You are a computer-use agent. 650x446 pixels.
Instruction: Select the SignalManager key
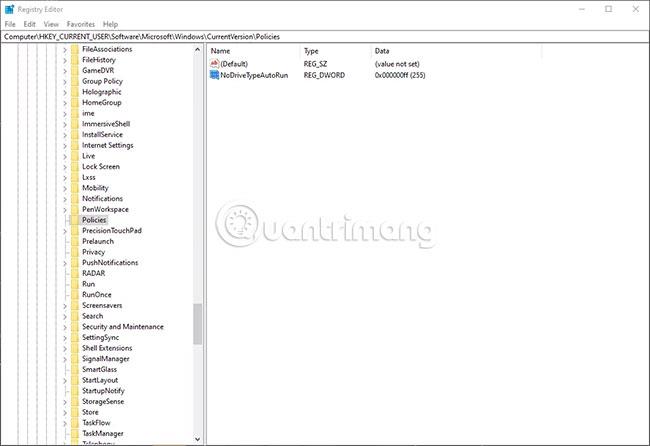coord(106,359)
